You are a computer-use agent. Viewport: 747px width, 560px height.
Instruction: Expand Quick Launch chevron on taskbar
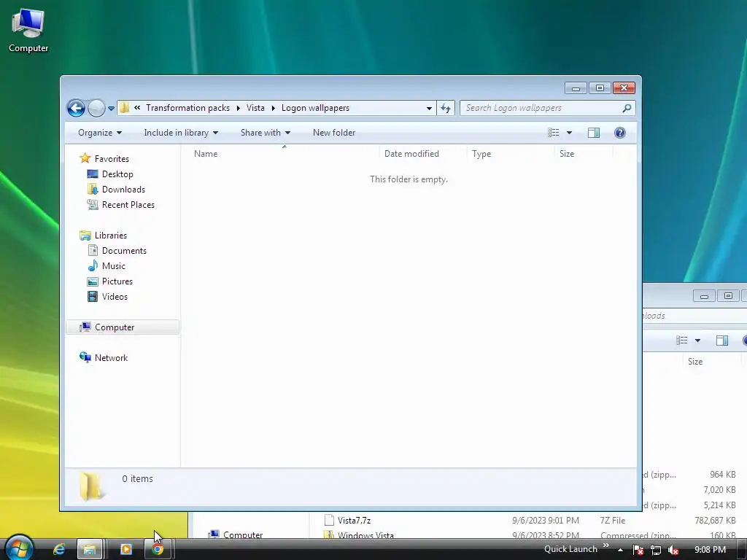coord(606,545)
